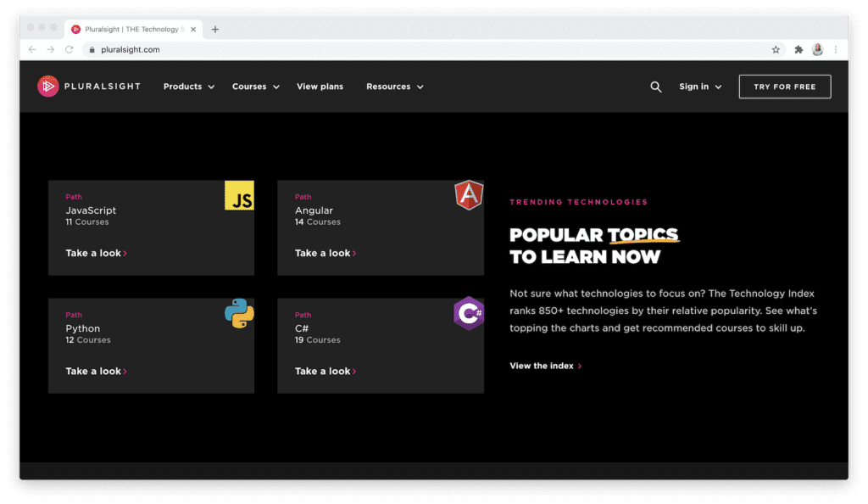Take a look at Python path
Screen dimensions: 868x504
(x=97, y=371)
